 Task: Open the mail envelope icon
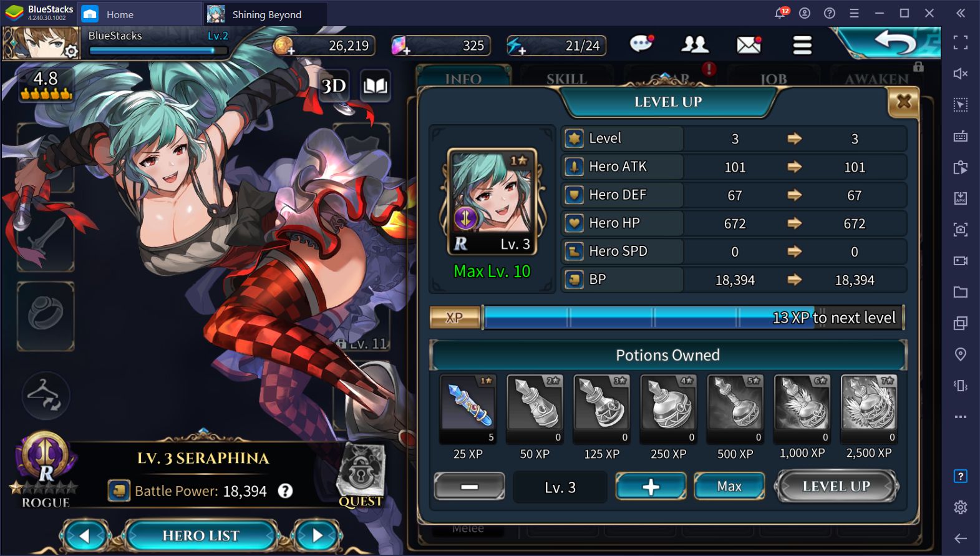tap(749, 44)
